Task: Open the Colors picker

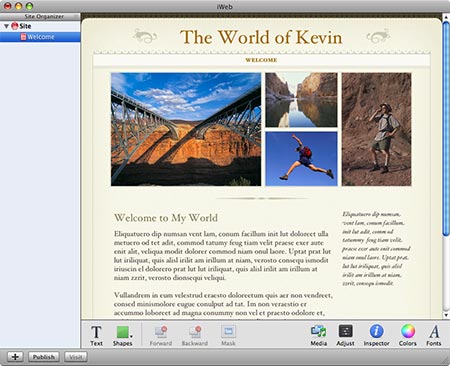Action: (408, 336)
